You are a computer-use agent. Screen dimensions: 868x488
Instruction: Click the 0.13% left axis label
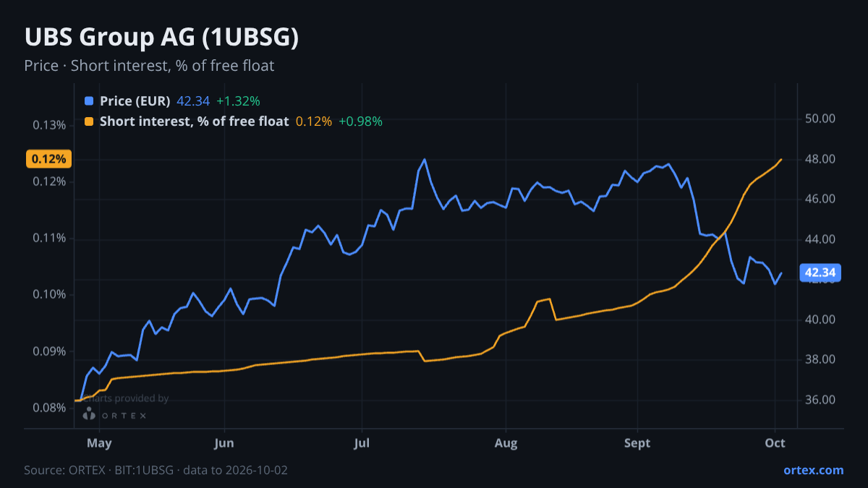(x=49, y=125)
